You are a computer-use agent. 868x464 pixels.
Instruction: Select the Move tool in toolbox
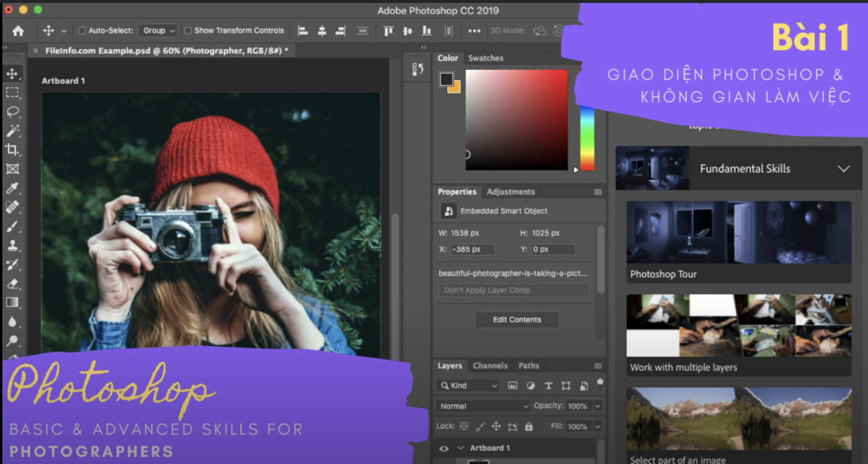pos(12,74)
